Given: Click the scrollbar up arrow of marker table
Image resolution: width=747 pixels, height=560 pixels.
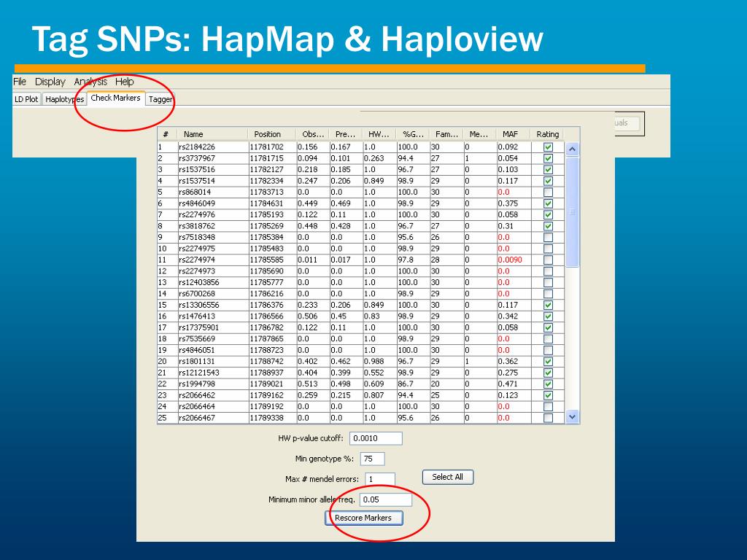Looking at the screenshot, I should pos(572,149).
